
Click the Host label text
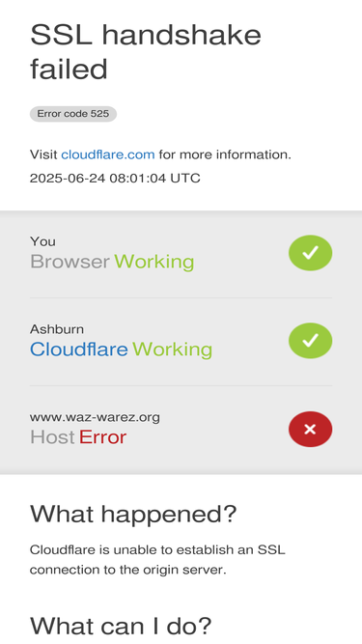52,437
